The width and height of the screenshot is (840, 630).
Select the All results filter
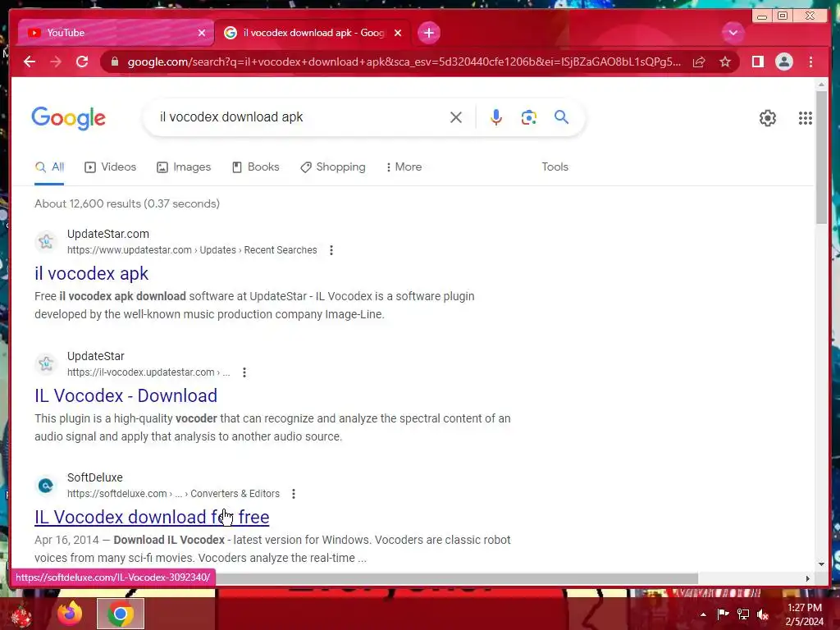pyautogui.click(x=49, y=167)
